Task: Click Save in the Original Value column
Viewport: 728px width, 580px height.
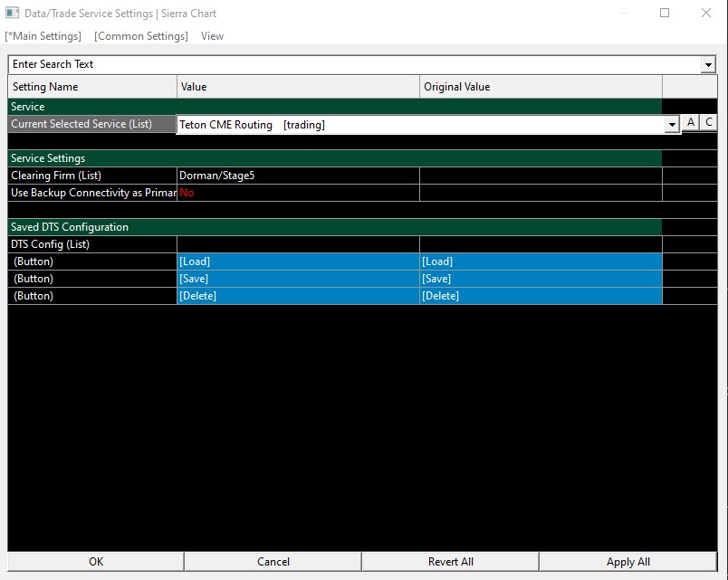Action: click(541, 279)
